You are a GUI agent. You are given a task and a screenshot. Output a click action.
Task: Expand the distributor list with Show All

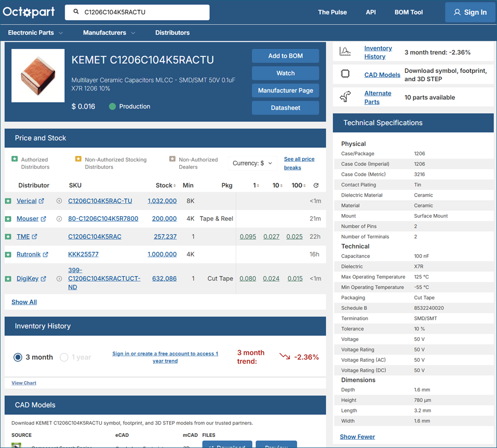click(x=24, y=302)
